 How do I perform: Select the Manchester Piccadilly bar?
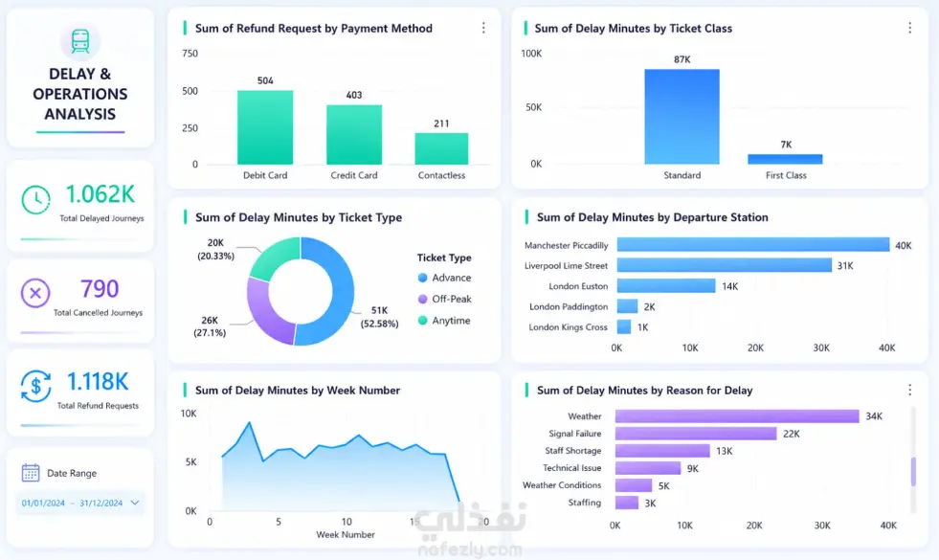pyautogui.click(x=753, y=245)
